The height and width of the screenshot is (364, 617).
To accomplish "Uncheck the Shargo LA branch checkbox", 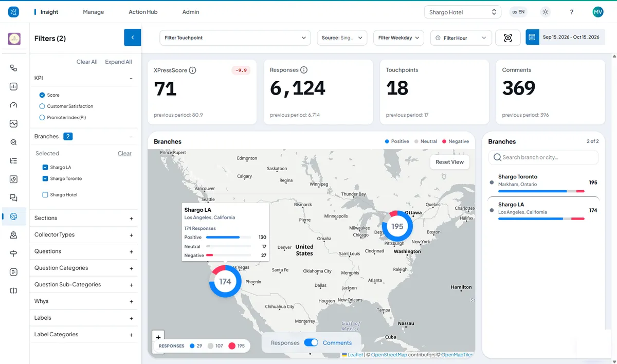I will click(45, 167).
